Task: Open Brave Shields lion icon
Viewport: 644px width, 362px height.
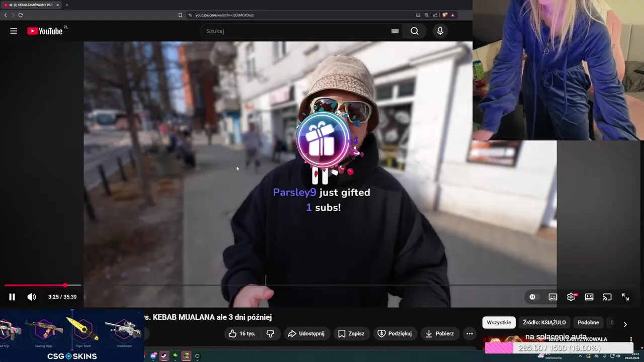Action: coord(445,15)
